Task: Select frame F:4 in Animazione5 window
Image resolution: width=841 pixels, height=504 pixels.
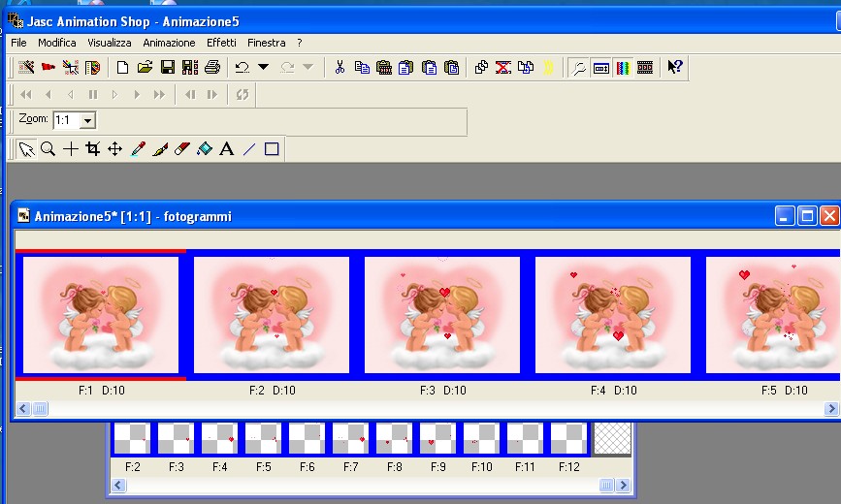Action: tap(613, 315)
